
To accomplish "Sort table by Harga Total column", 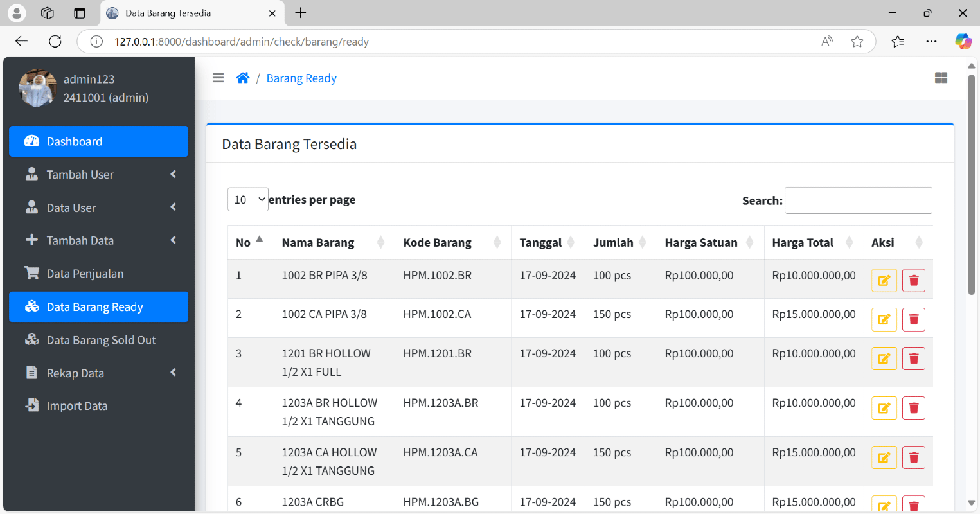I will tap(814, 242).
